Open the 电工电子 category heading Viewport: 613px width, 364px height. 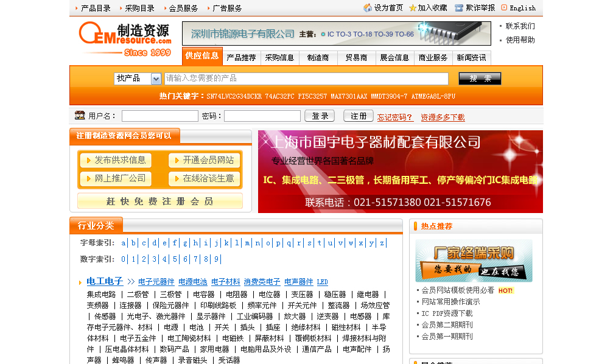[105, 281]
